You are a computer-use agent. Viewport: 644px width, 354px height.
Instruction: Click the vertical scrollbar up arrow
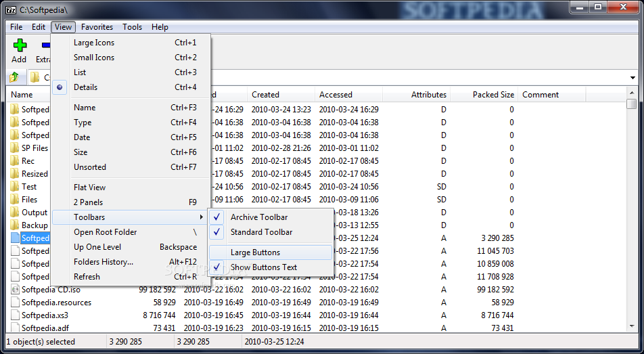632,92
